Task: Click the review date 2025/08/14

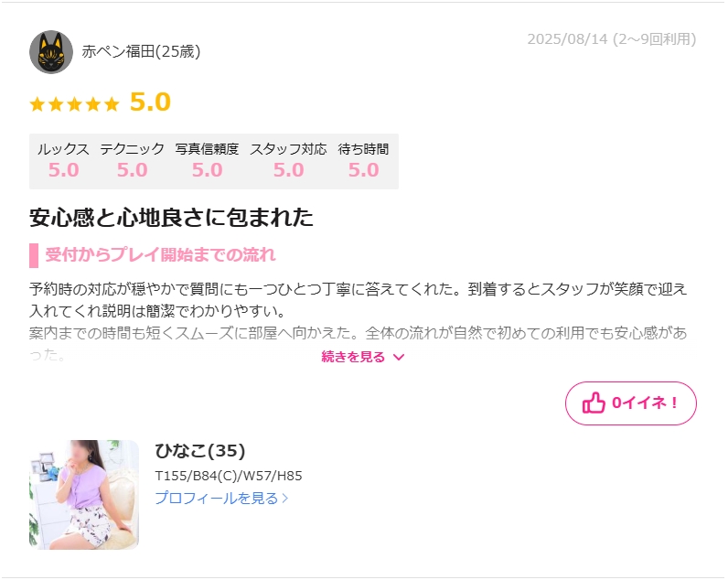Action: pyautogui.click(x=567, y=39)
